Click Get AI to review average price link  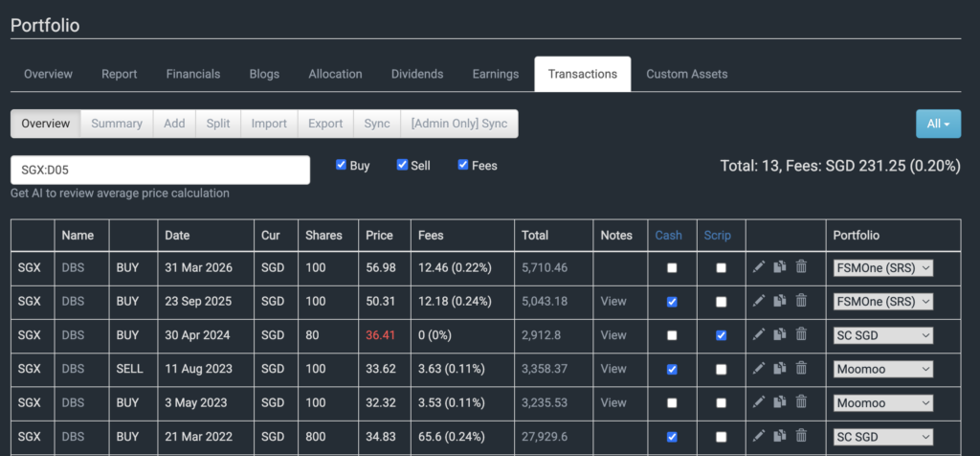click(x=120, y=194)
